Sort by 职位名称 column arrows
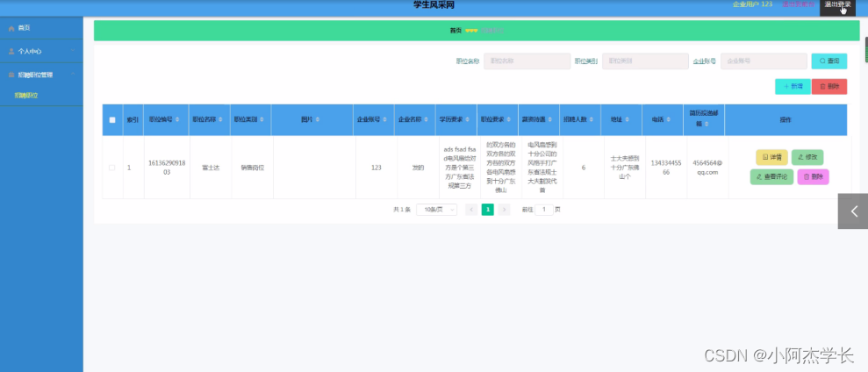 pos(221,119)
